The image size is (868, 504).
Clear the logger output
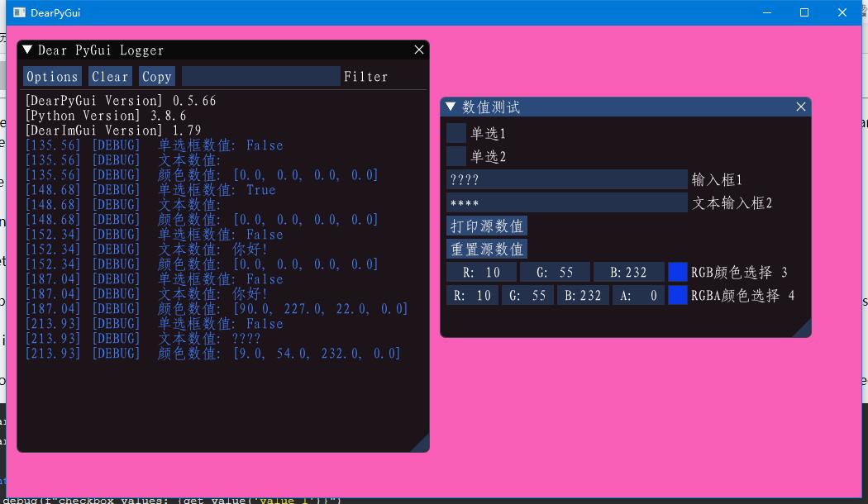tap(109, 76)
